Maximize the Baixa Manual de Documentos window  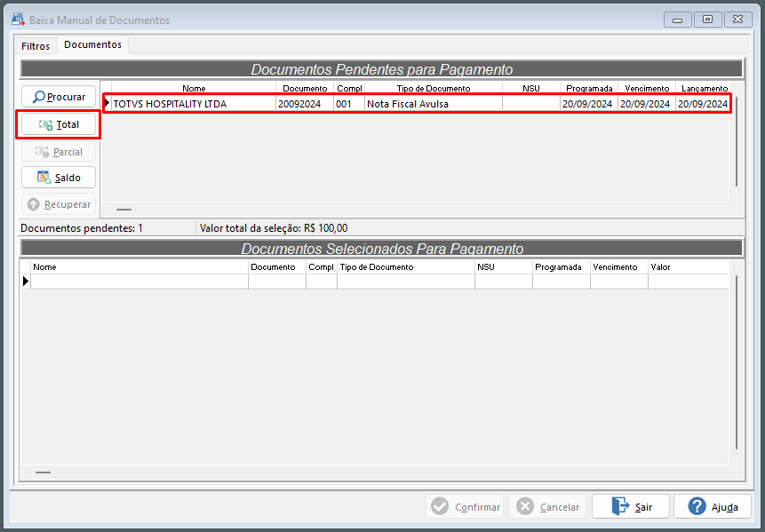coord(707,20)
